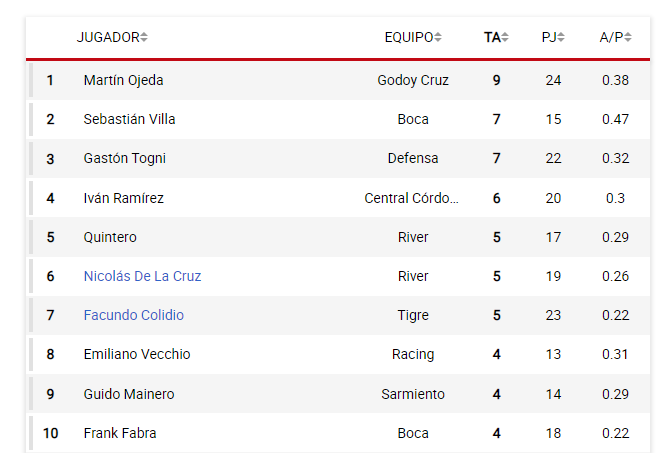Open Facundo Colidio player link
Image resolution: width=662 pixels, height=453 pixels.
click(133, 315)
